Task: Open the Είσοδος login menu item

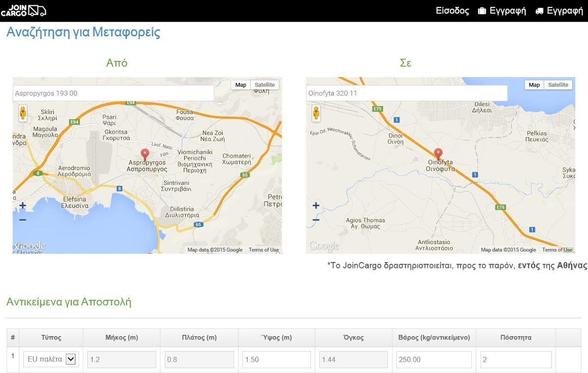Action: [x=452, y=11]
